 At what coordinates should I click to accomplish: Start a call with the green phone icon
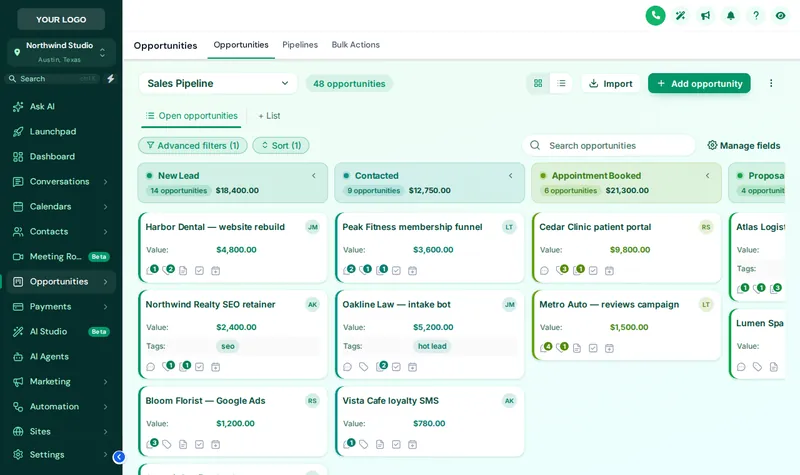pos(655,16)
